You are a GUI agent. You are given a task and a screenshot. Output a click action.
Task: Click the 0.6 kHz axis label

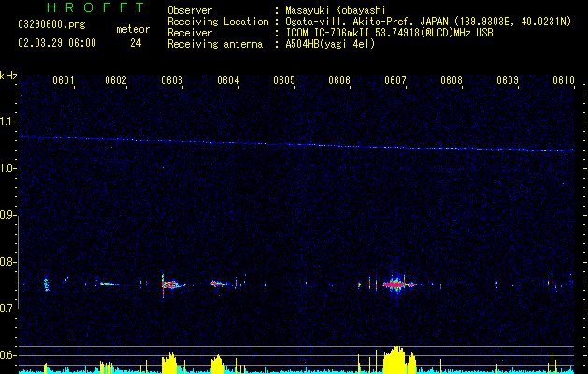(7, 355)
